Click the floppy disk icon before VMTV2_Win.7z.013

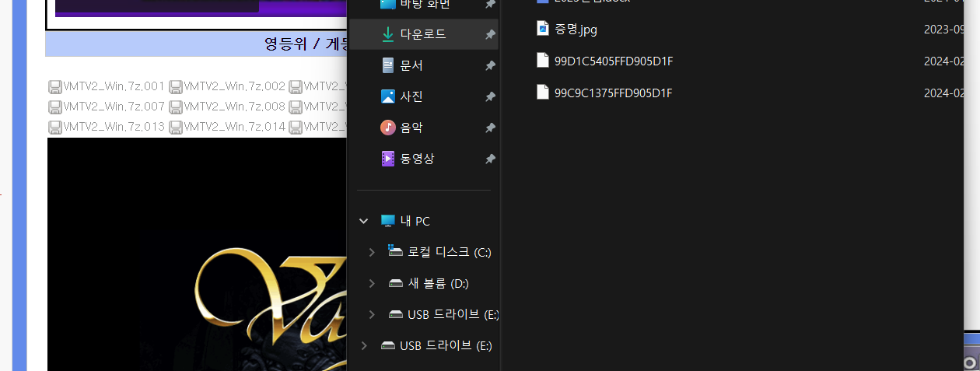[x=54, y=127]
